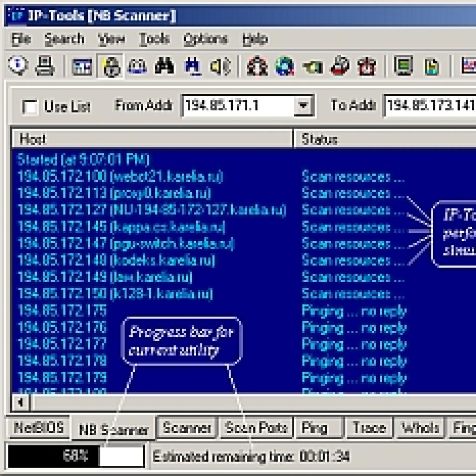Click the horizontal scrollbar left arrow
This screenshot has height=476, width=476.
(x=21, y=403)
